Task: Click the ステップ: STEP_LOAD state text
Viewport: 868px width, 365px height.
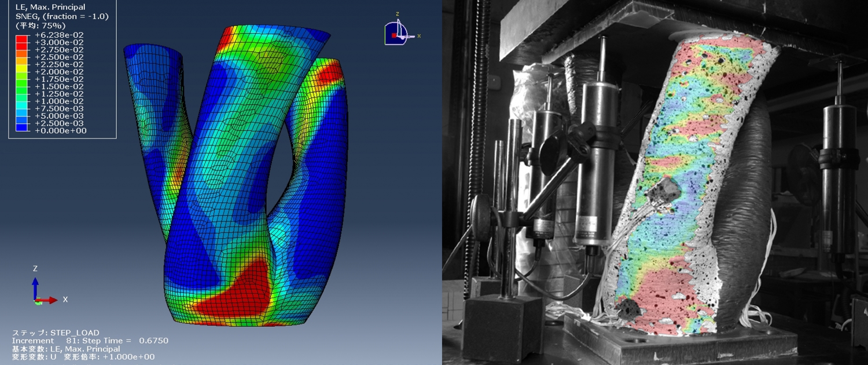Action: coord(56,333)
